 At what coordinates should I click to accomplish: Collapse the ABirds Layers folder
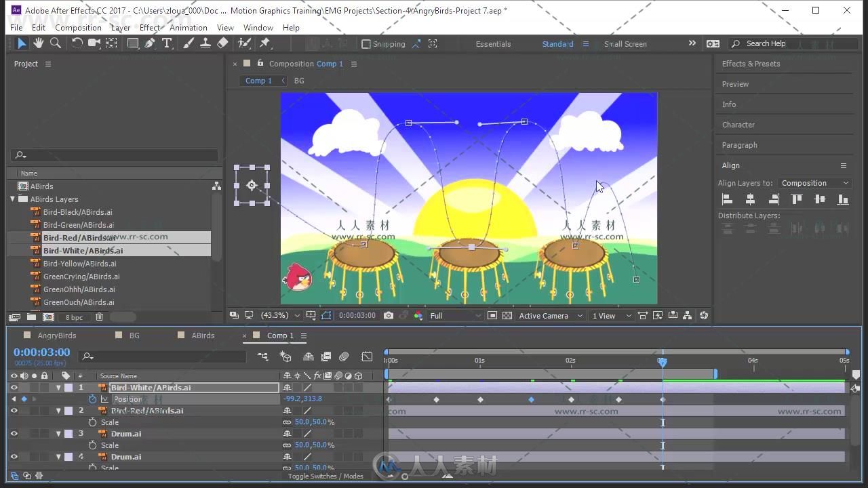point(12,199)
